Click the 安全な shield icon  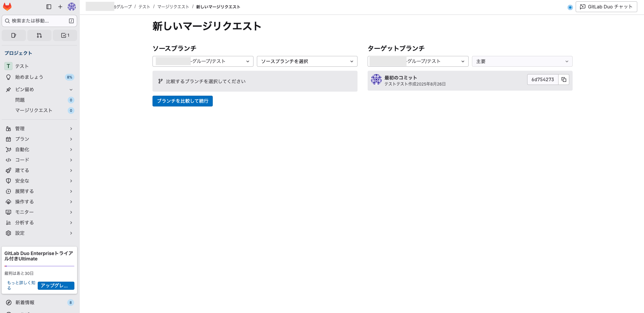tap(8, 181)
